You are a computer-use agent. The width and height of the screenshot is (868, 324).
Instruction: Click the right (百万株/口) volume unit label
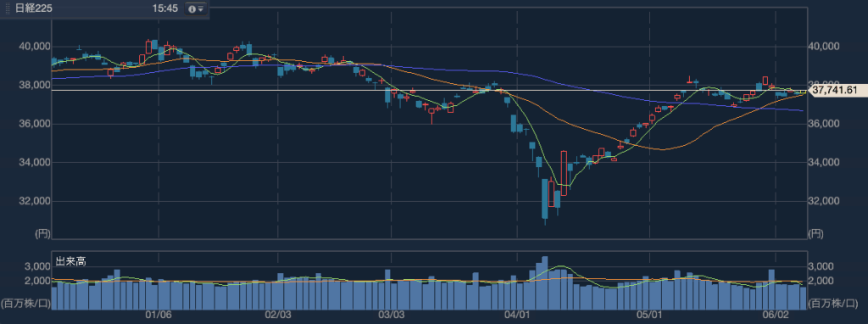click(x=833, y=303)
